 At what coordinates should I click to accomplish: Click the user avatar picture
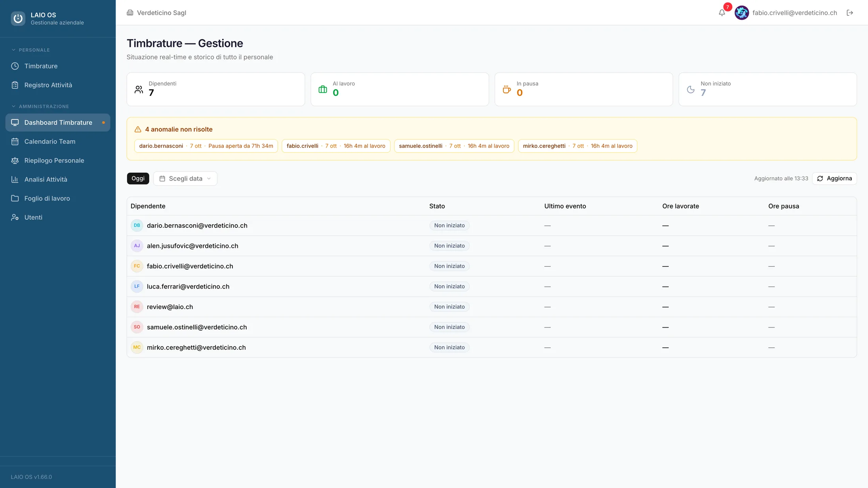coord(742,13)
